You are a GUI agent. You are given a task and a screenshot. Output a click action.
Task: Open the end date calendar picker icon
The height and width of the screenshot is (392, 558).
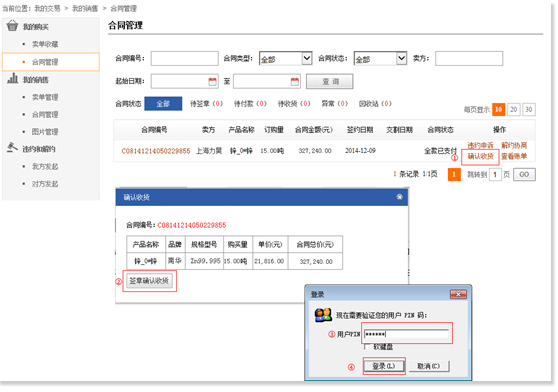(295, 81)
